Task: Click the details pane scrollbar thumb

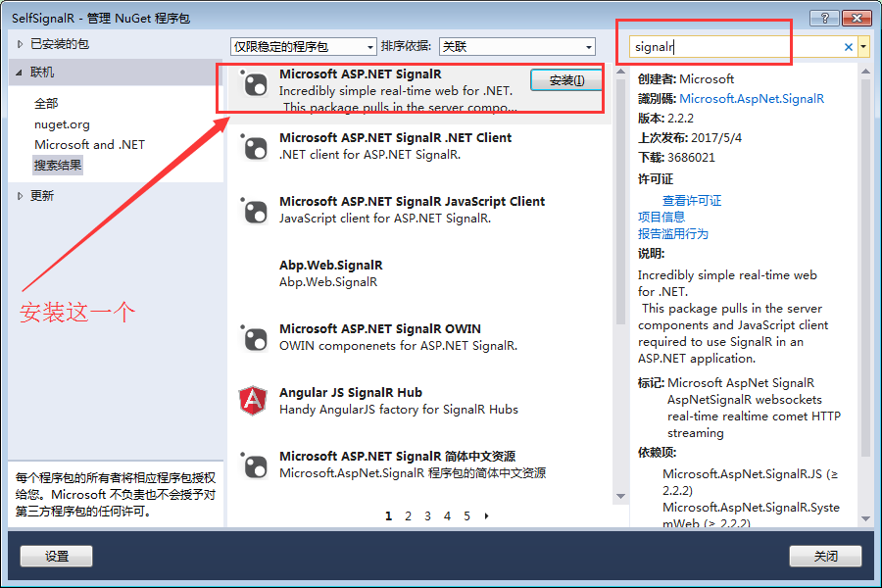Action: click(x=866, y=268)
